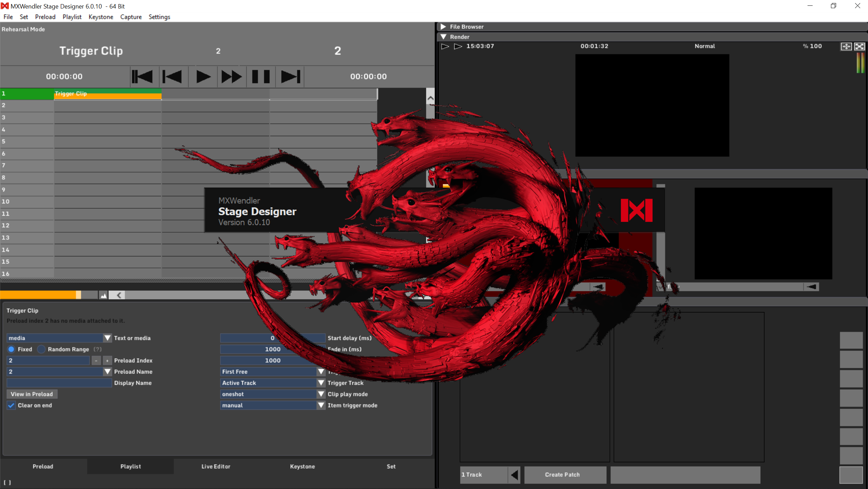868x489 pixels.
Task: Click the fast-forward transport button
Action: pos(231,76)
